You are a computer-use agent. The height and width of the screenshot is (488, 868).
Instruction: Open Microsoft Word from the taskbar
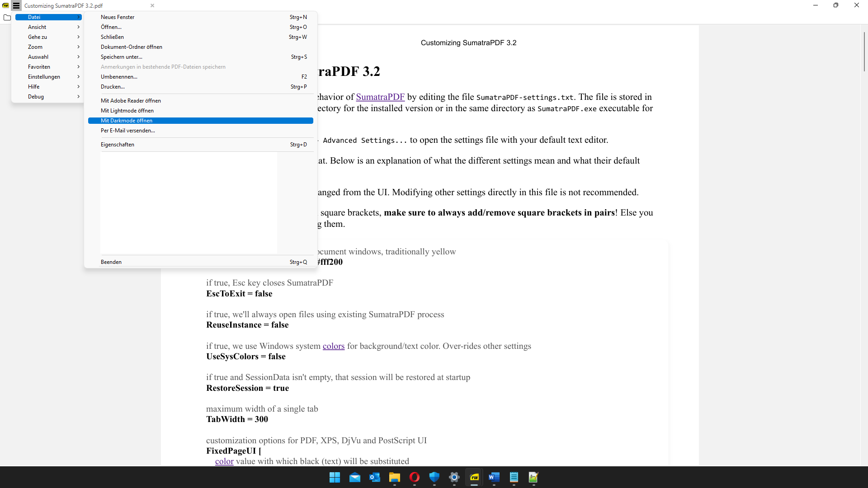[x=494, y=478]
